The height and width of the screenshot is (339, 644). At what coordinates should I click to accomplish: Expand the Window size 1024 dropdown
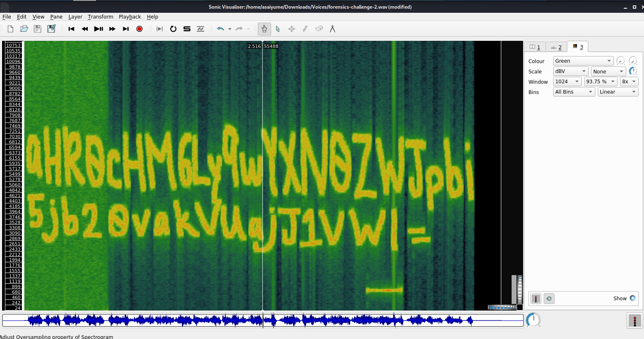tap(567, 82)
